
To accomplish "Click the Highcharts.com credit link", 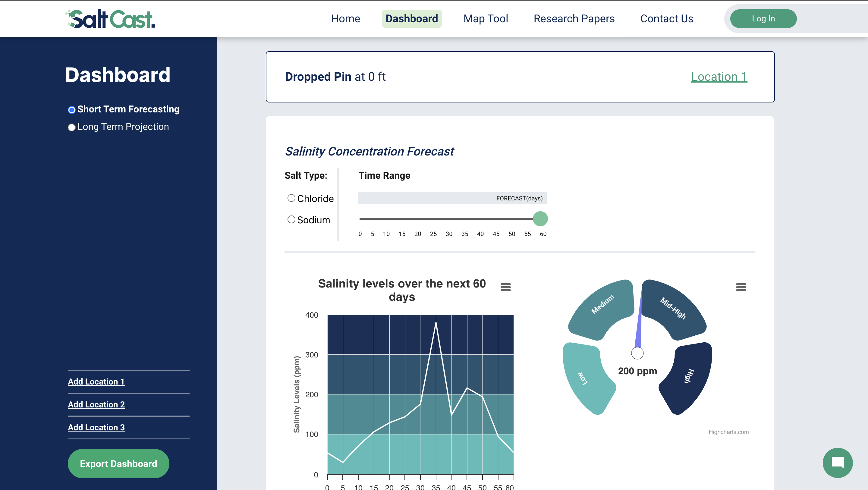I will point(728,432).
